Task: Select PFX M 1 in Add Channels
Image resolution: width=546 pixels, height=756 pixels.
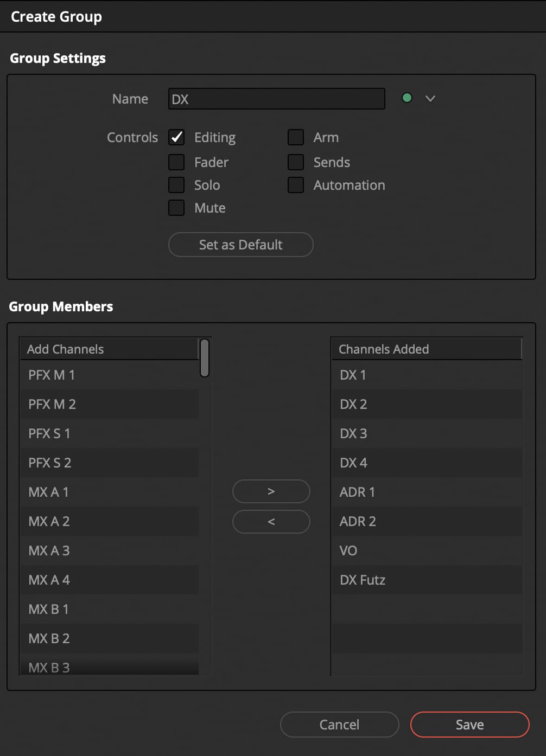Action: 109,375
